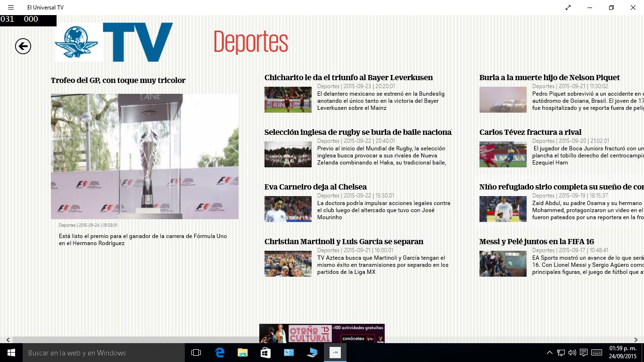644x362 pixels.
Task: Click Martinoli and García thumbnail
Action: (x=288, y=263)
